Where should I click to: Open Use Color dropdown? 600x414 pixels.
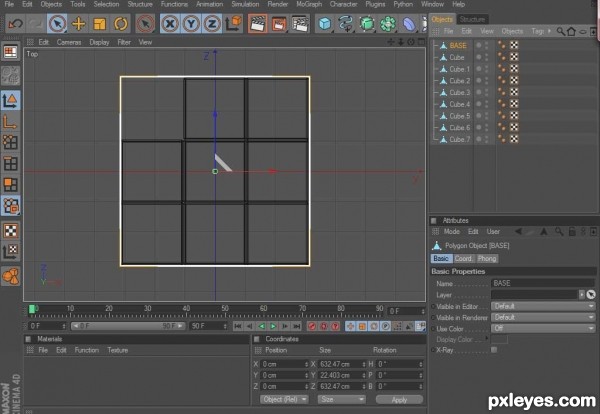[543, 328]
